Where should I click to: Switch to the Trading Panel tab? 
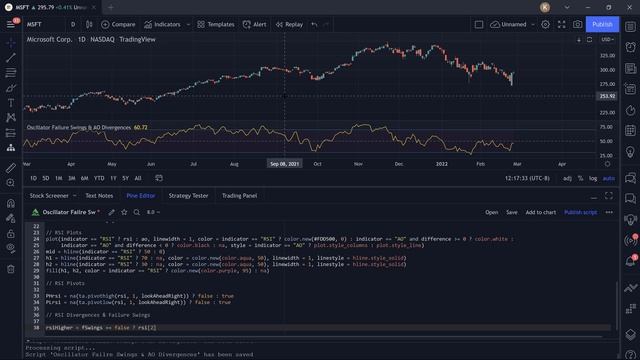click(x=240, y=196)
